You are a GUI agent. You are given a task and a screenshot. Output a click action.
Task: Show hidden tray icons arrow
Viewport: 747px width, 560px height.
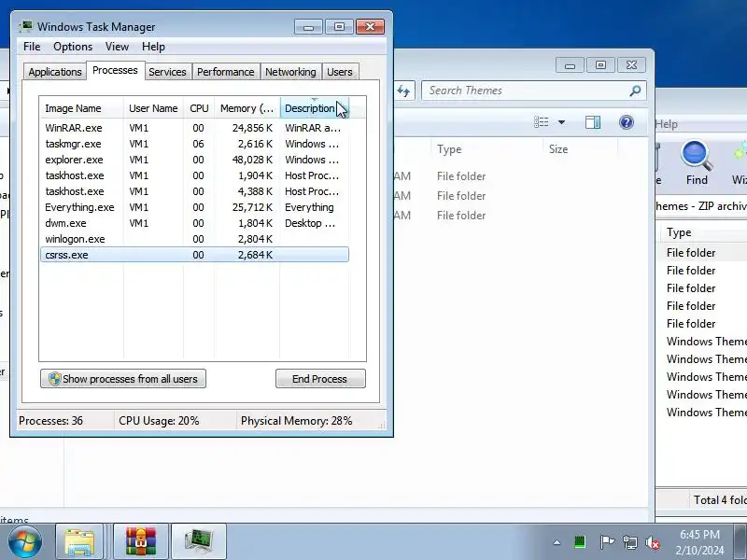coord(557,542)
